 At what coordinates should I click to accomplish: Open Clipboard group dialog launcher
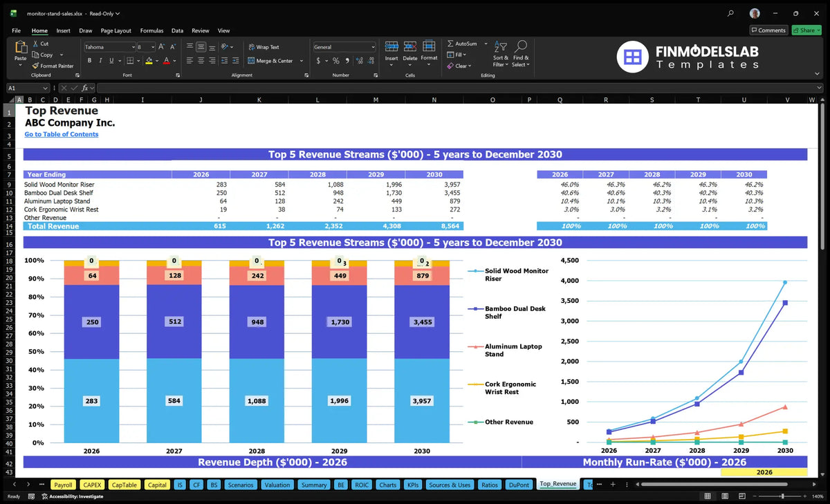tap(77, 75)
